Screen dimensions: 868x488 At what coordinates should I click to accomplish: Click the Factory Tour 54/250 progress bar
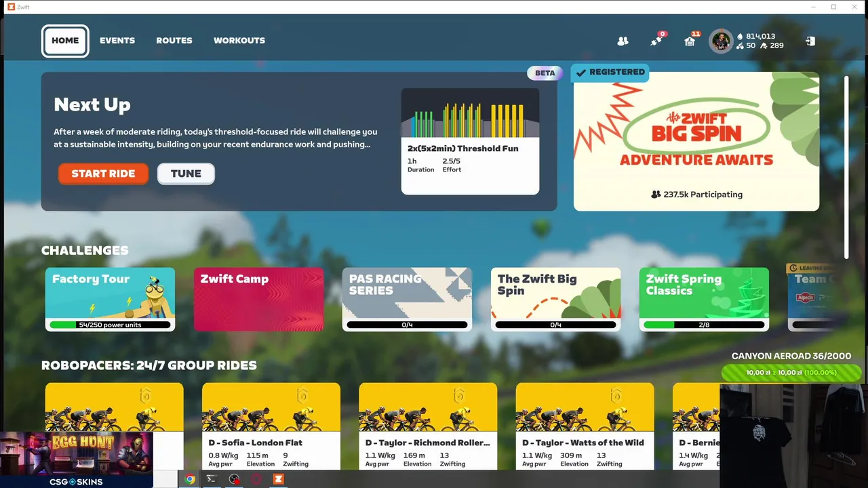[x=110, y=325]
